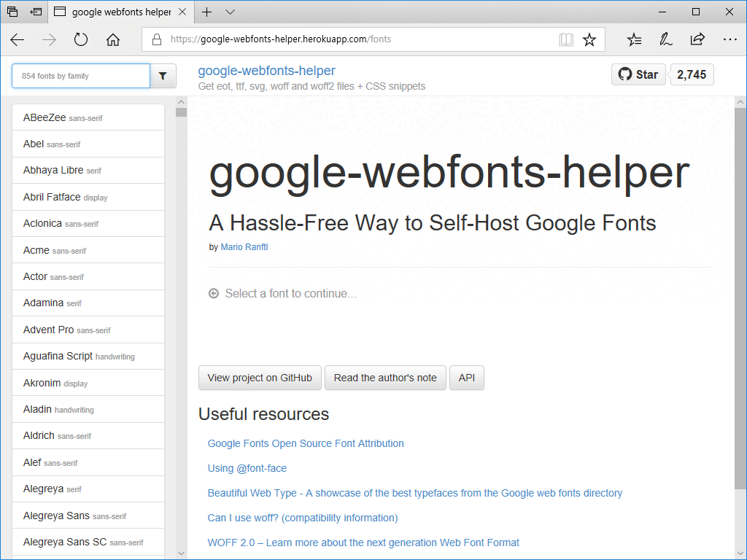
Task: Select the google webfonts helper tab
Action: click(120, 12)
